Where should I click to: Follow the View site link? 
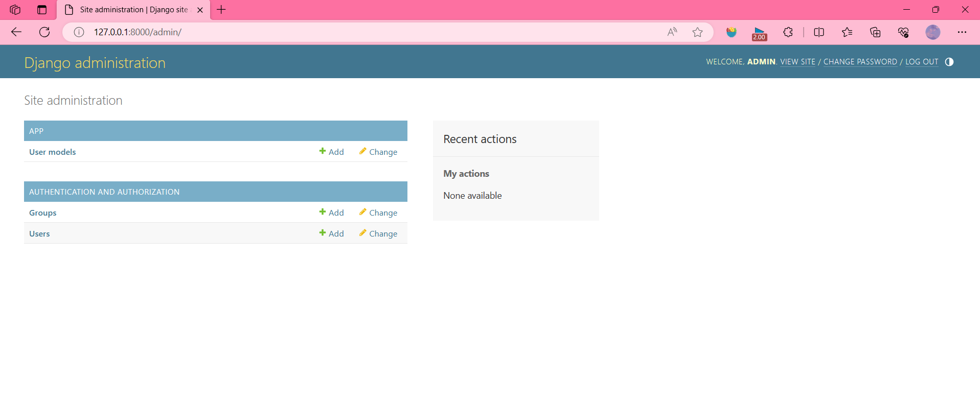pyautogui.click(x=797, y=62)
